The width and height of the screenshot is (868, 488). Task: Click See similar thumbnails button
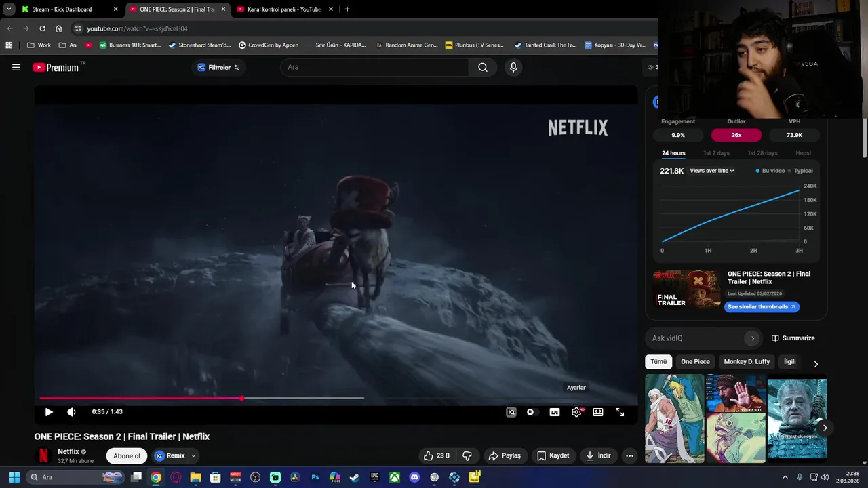[x=762, y=307]
